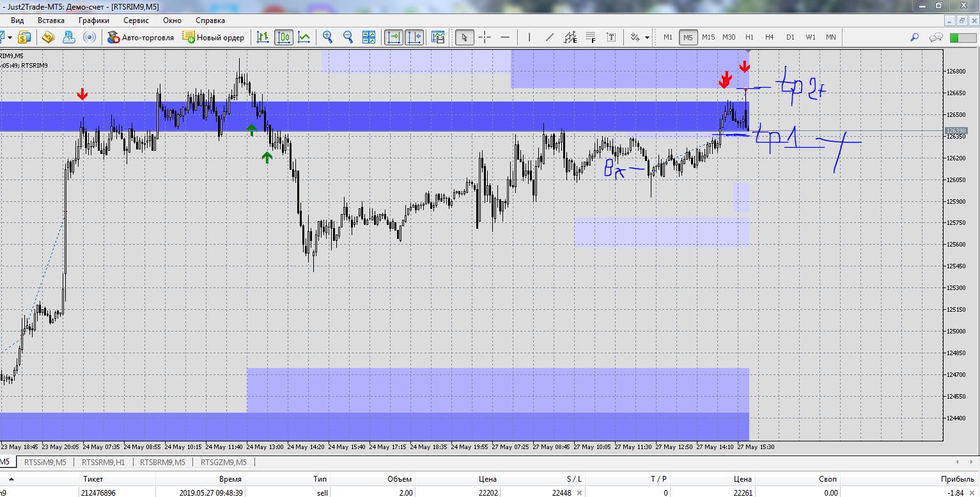Select the horizontal line drawing tool
Viewport: 980px width, 497px height.
[x=505, y=37]
